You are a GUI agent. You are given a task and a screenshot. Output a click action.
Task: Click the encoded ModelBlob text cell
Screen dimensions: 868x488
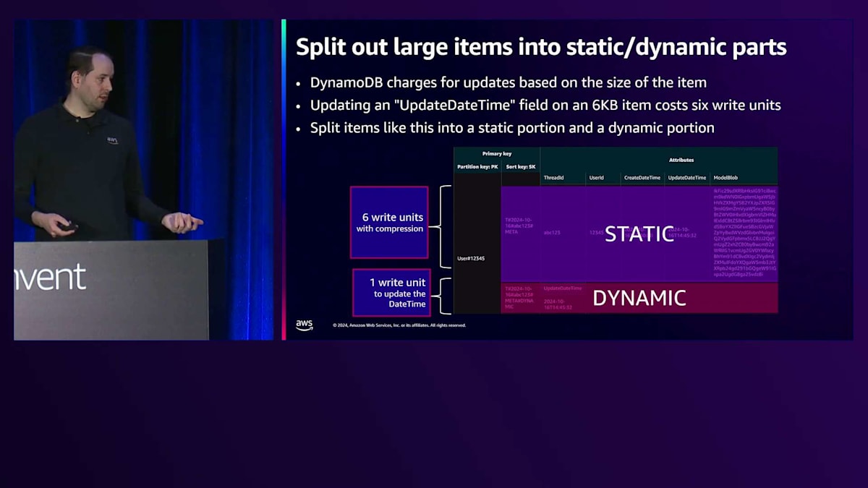(744, 233)
